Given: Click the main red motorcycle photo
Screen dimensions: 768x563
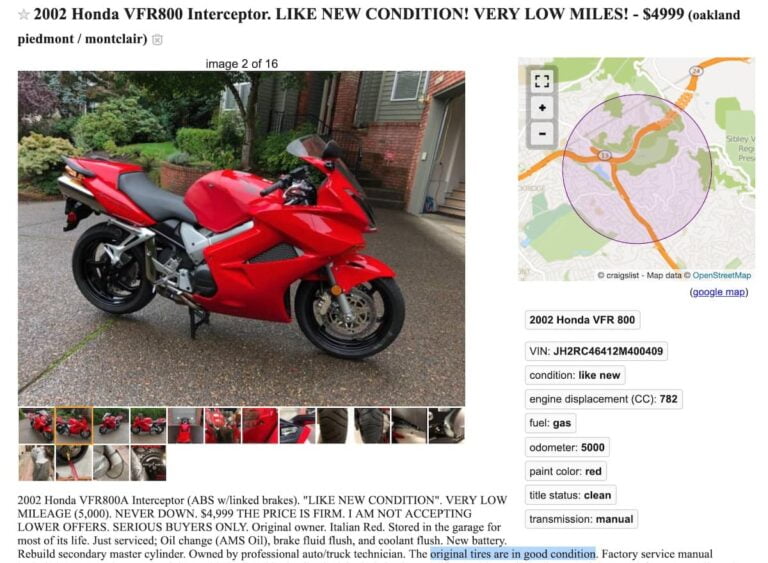Looking at the screenshot, I should (241, 239).
